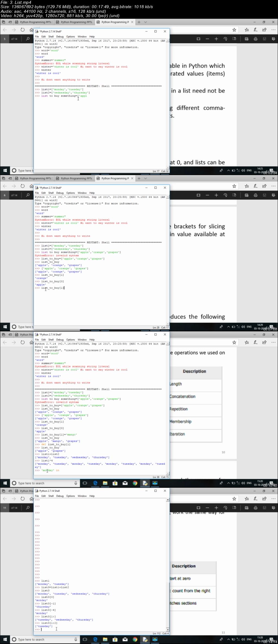Click shell scrollbar down arrow in 00:14:14 frame
The height and width of the screenshot is (644, 278).
pyautogui.click(x=168, y=630)
